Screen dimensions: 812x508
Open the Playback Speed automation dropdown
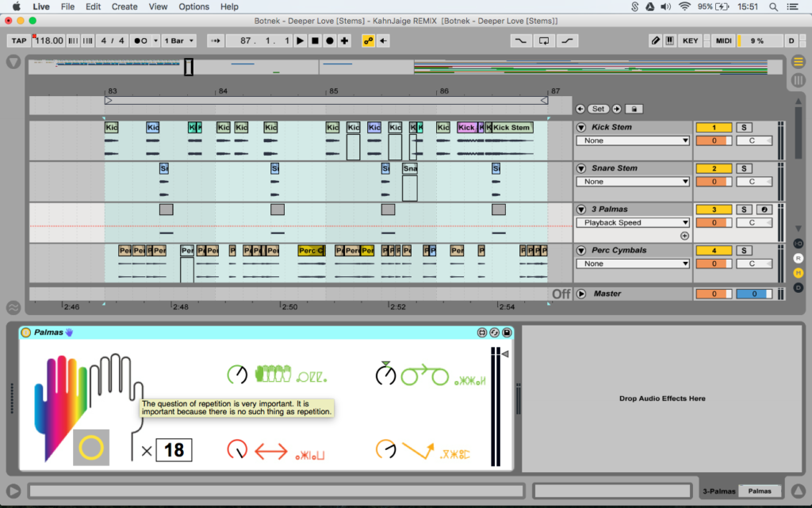click(x=632, y=223)
